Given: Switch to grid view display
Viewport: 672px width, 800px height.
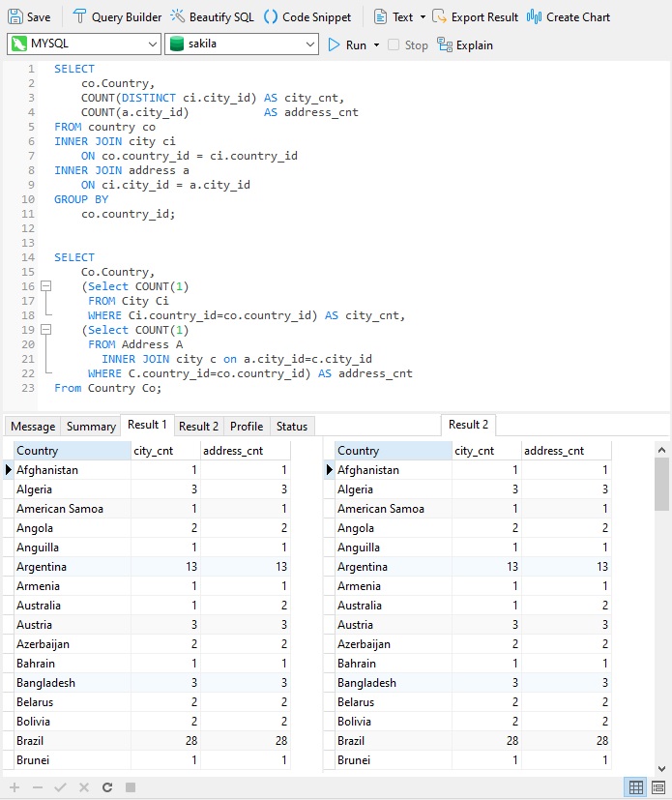Looking at the screenshot, I should coord(636,787).
